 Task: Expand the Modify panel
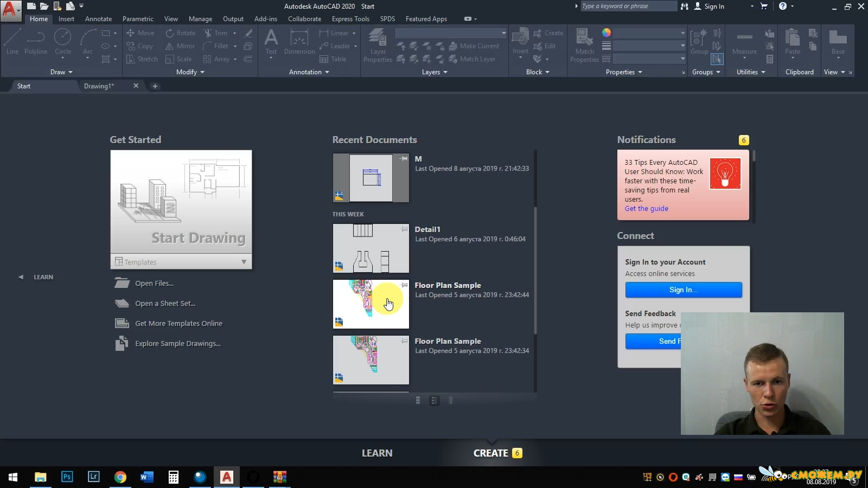point(190,72)
